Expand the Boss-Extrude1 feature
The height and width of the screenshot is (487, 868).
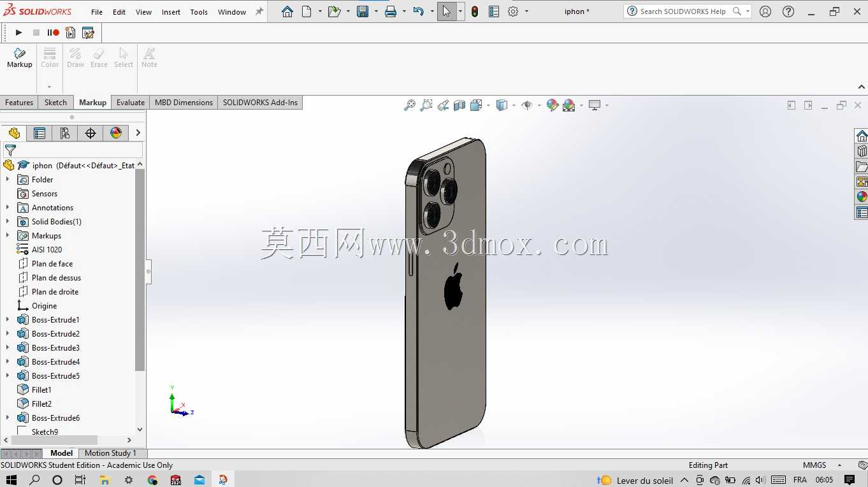(x=8, y=319)
